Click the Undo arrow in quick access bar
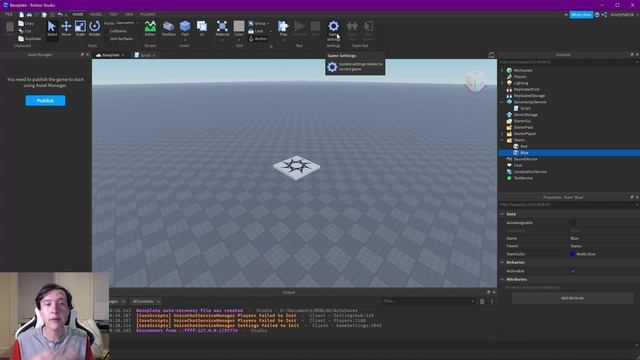Image resolution: width=640 pixels, height=360 pixels. tap(60, 15)
